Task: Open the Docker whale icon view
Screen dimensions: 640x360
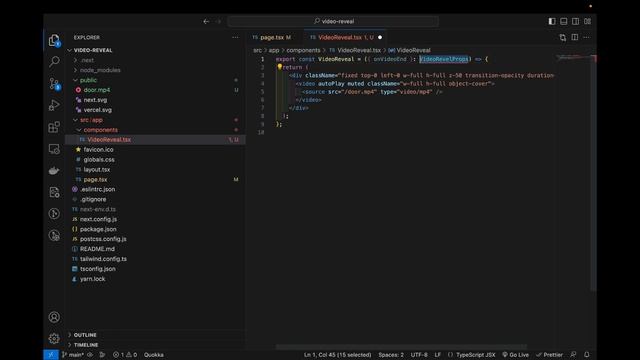Action: 54,171
